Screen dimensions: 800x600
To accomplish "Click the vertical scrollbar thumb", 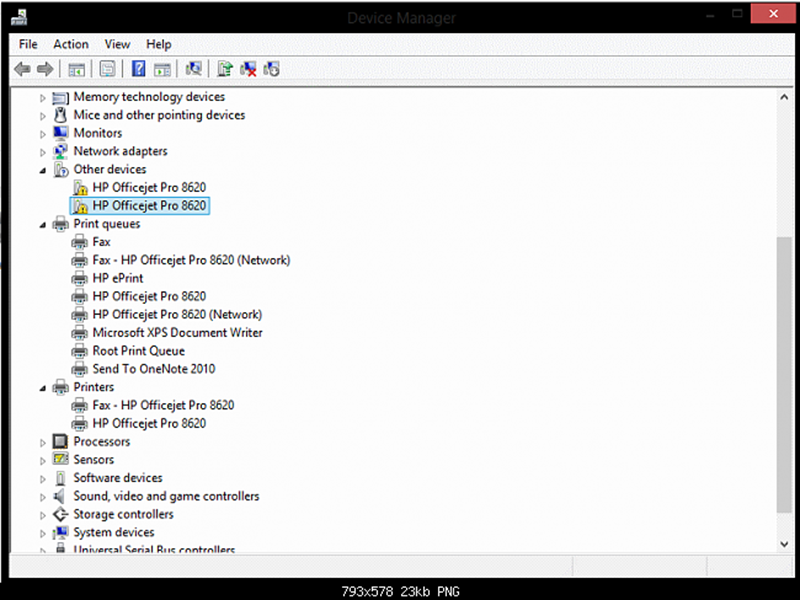I will (x=784, y=375).
